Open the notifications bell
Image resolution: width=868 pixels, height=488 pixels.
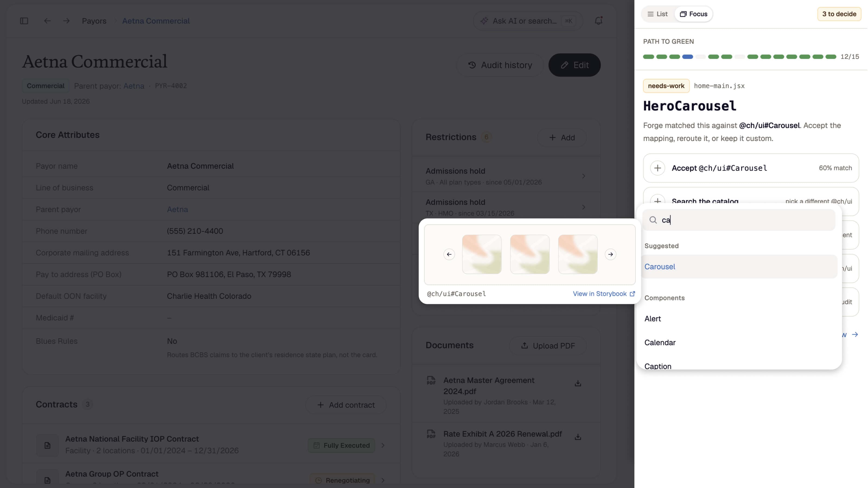[x=598, y=21]
